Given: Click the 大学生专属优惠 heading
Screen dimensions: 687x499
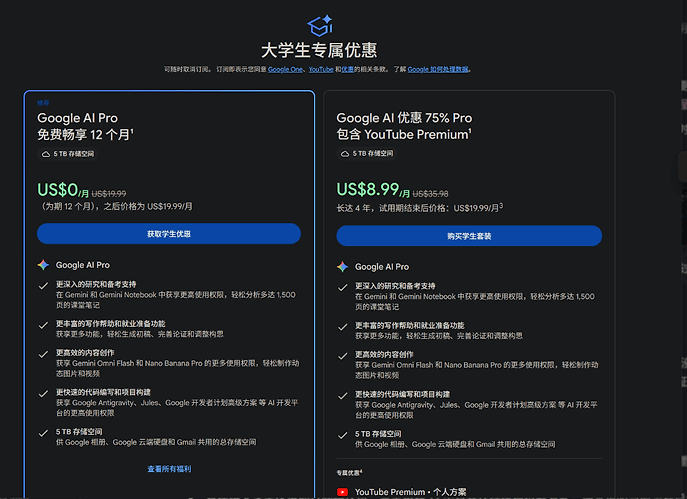Looking at the screenshot, I should pyautogui.click(x=319, y=50).
